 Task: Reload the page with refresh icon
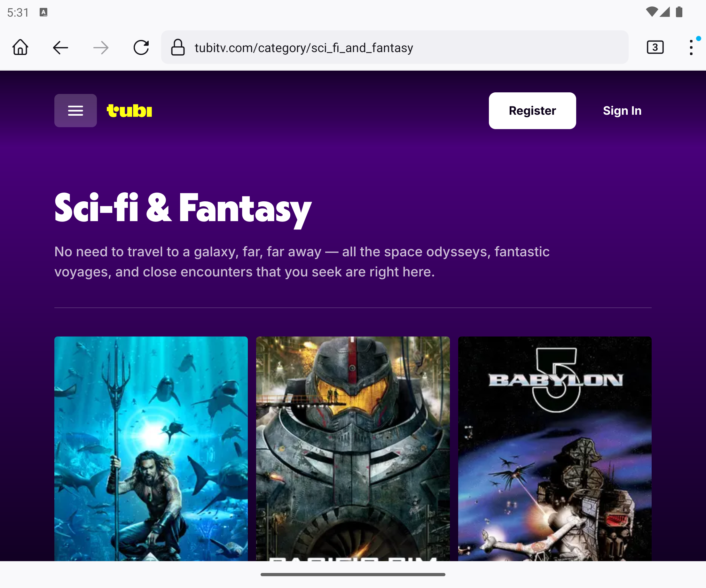coord(141,47)
